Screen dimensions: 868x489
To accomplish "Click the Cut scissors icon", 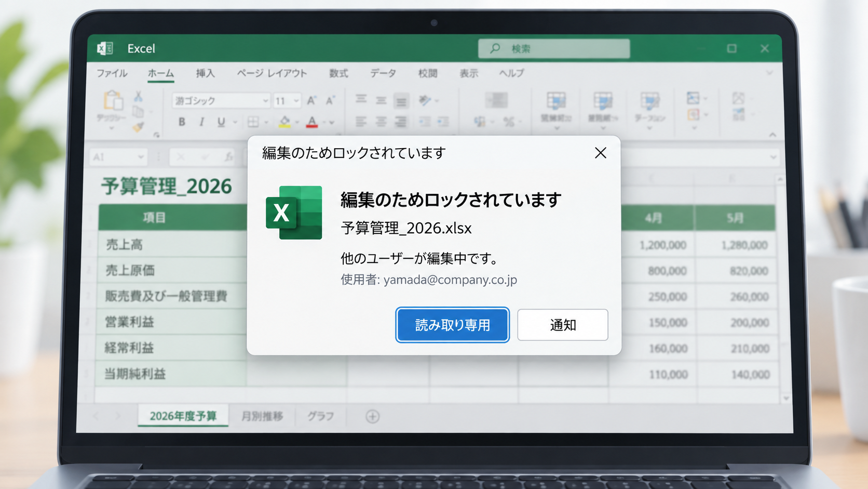I will click(x=138, y=96).
